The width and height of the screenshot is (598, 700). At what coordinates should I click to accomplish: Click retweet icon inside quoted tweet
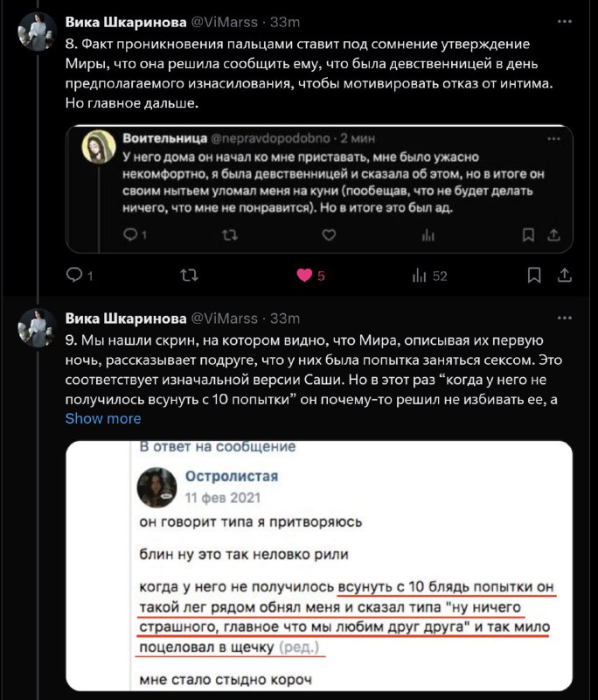[230, 234]
